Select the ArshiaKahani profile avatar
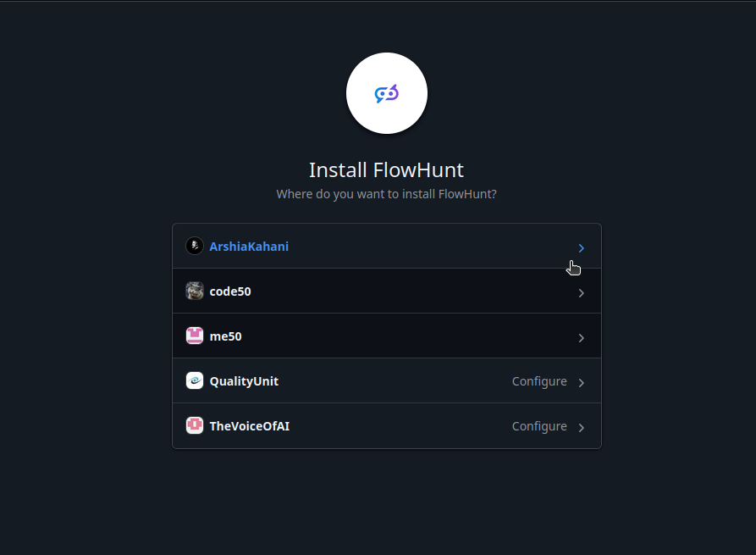 [x=194, y=246]
